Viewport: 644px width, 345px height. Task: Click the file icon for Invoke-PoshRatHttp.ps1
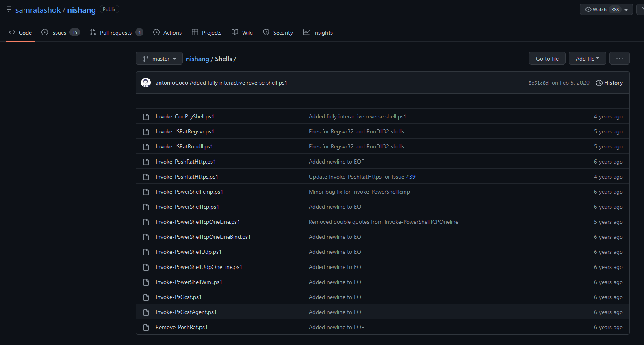(x=146, y=162)
